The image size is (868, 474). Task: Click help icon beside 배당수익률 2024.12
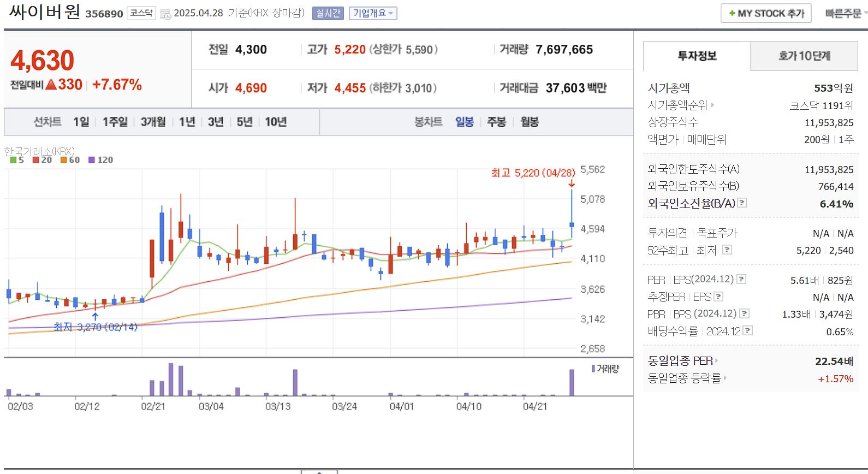point(748,330)
